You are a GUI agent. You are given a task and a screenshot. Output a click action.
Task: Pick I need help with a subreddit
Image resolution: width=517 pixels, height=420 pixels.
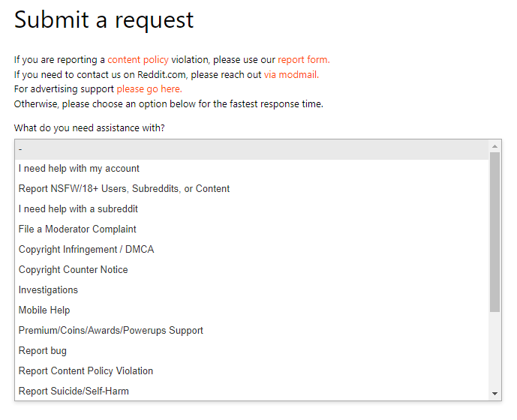(78, 209)
